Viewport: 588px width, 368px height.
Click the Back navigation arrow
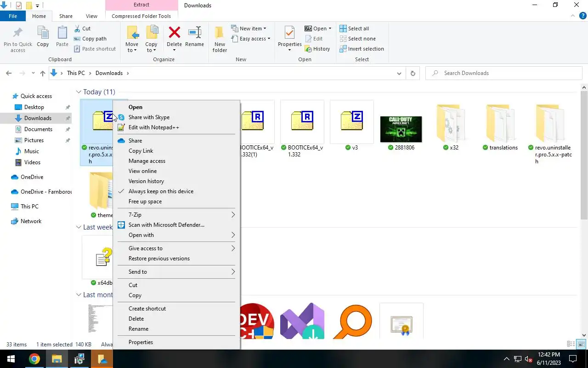[9, 73]
